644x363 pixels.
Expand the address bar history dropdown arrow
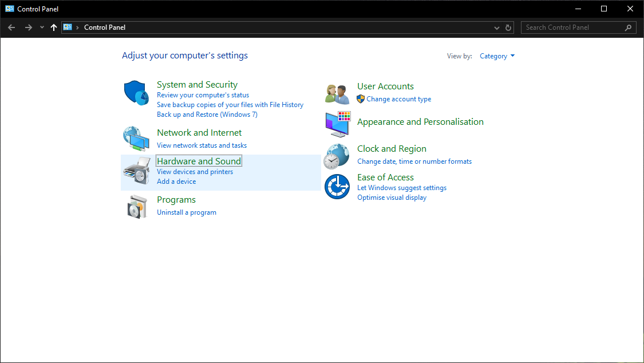click(x=496, y=27)
